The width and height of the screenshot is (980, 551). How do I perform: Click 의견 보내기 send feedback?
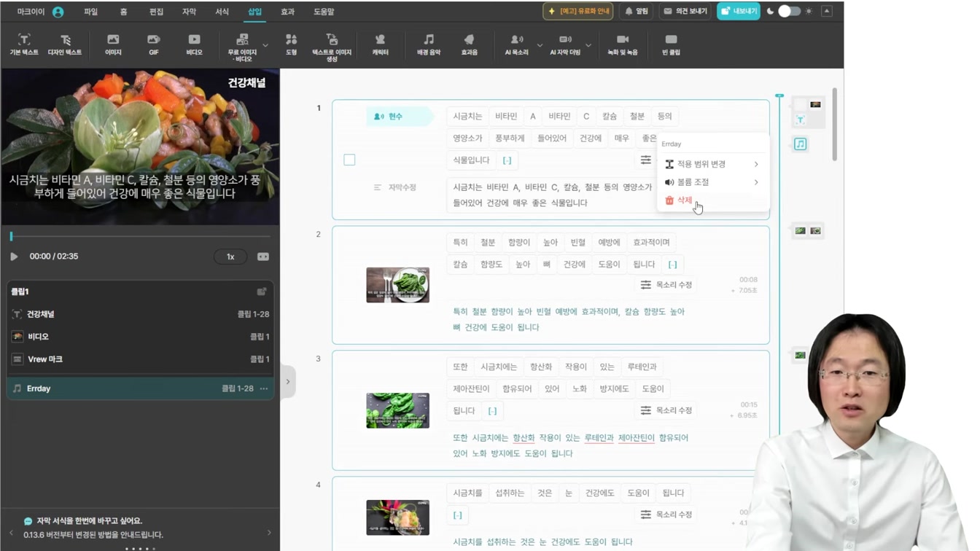click(x=685, y=12)
